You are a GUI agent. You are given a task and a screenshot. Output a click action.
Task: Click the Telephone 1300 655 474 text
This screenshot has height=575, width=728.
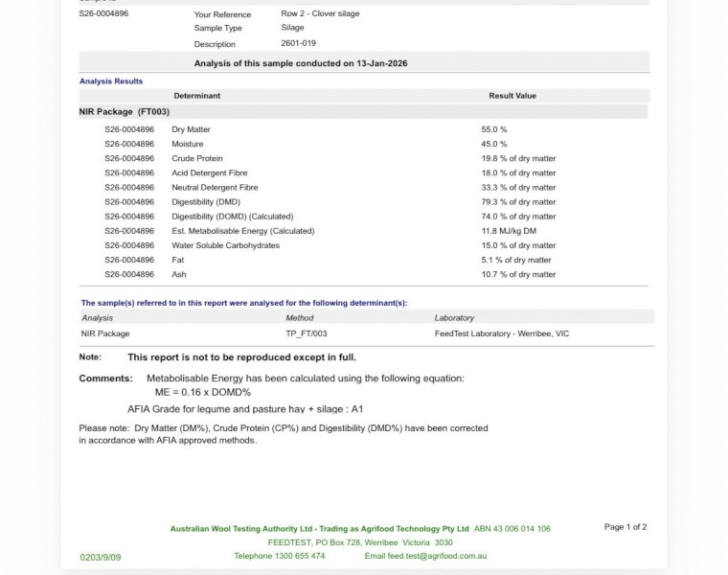pos(280,556)
